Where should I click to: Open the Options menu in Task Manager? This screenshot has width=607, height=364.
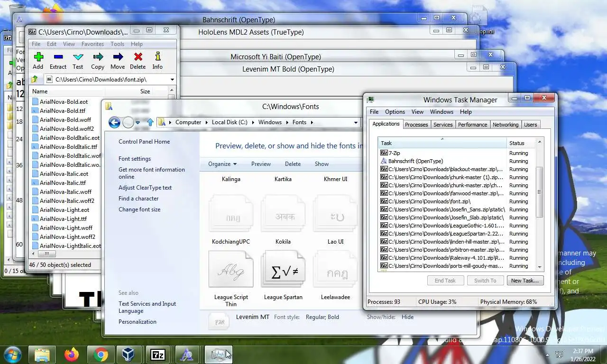(395, 112)
